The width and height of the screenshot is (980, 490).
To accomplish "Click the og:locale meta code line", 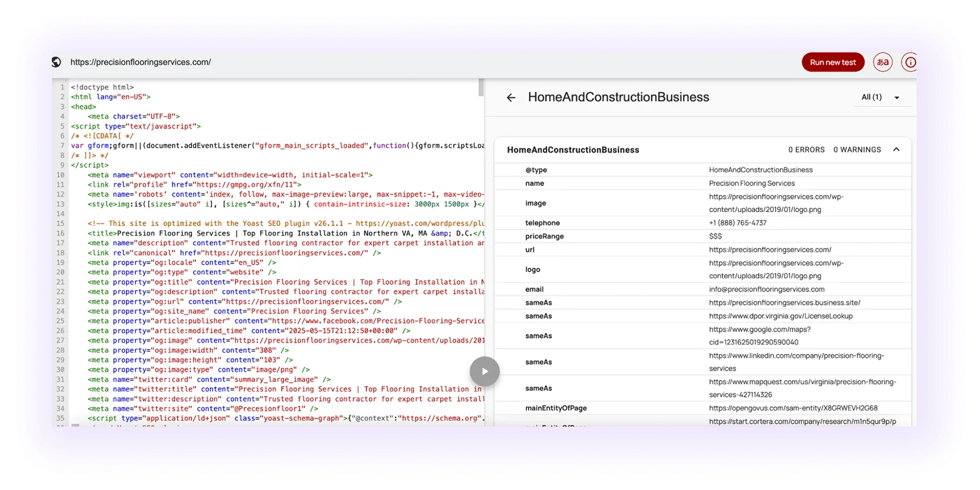I will click(x=182, y=263).
